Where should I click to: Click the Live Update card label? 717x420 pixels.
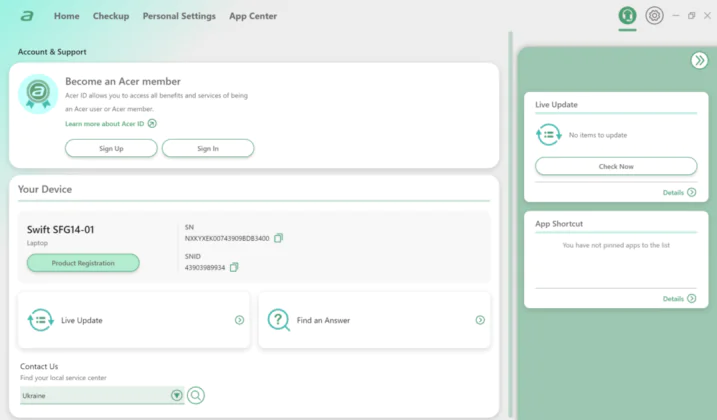pos(82,320)
